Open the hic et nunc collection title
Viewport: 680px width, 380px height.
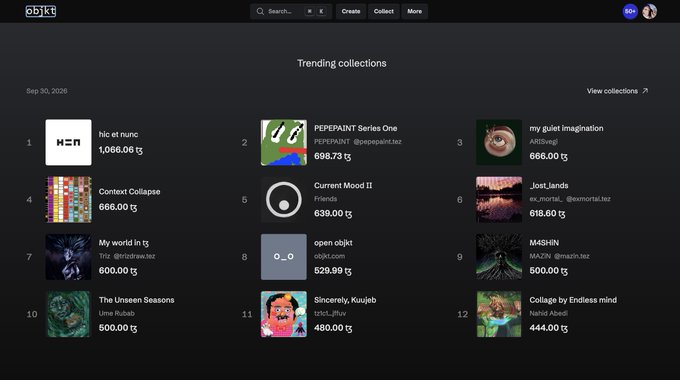point(118,134)
